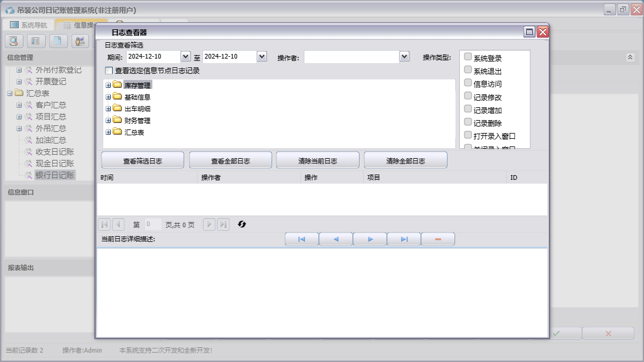Check the 信息访问 operation type

(467, 83)
